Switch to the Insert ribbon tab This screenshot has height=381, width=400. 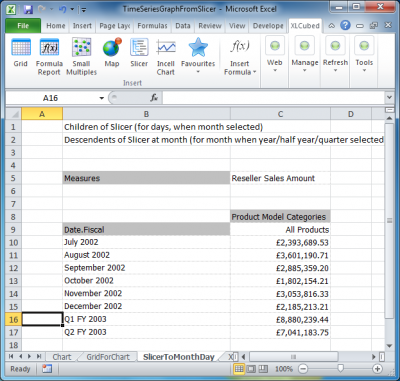82,26
